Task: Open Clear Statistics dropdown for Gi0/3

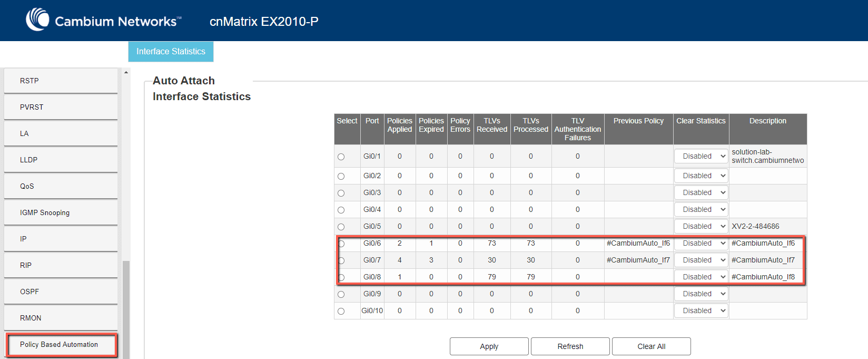Action: (x=701, y=192)
